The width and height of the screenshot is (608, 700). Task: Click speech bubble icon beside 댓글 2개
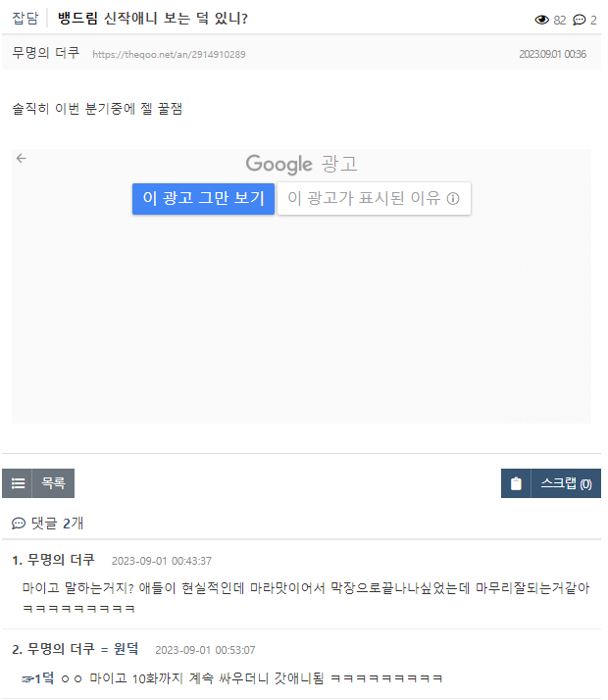[19, 524]
